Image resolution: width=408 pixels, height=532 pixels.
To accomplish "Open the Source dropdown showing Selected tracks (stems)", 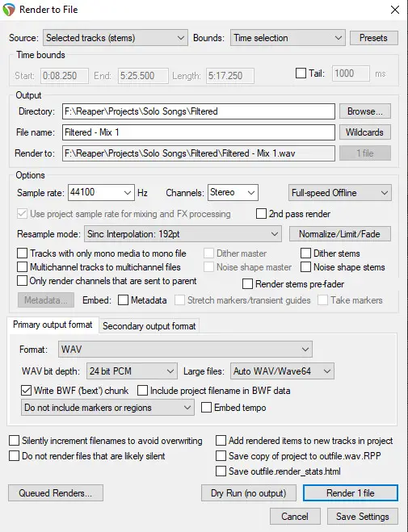I will point(115,38).
